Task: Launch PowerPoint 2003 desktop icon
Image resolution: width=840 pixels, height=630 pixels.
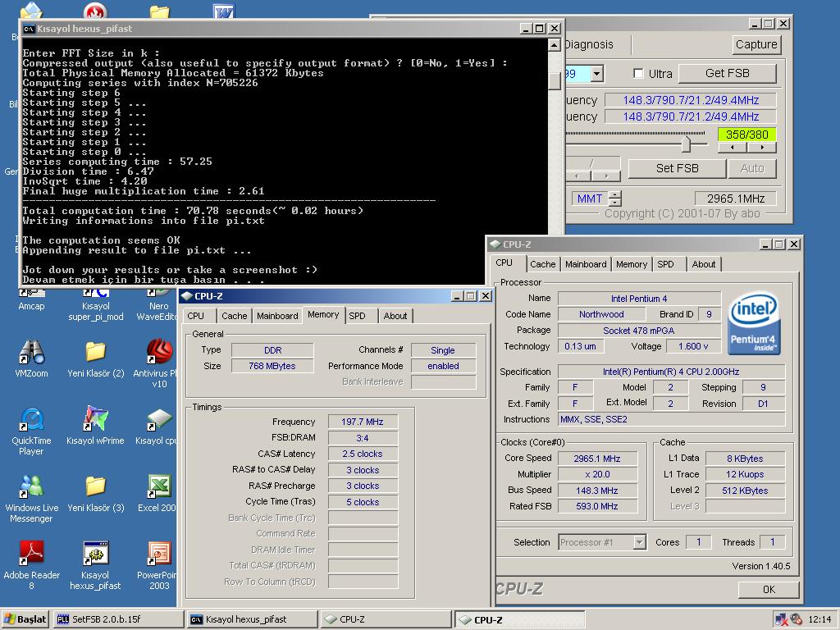Action: pos(157,564)
